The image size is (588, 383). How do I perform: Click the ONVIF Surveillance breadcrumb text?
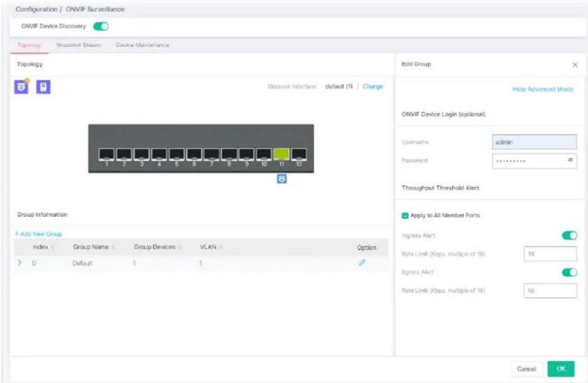[x=96, y=9]
